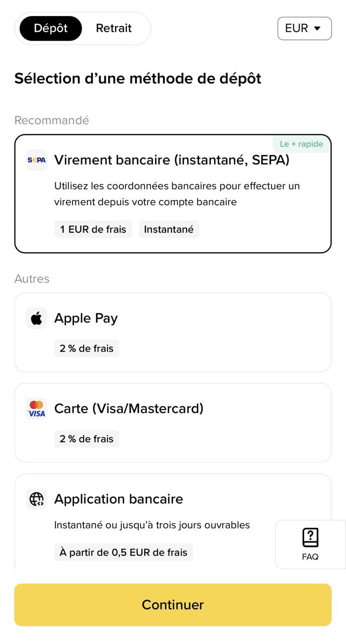Tap the '1 EUR de frais' tag

[x=93, y=229]
